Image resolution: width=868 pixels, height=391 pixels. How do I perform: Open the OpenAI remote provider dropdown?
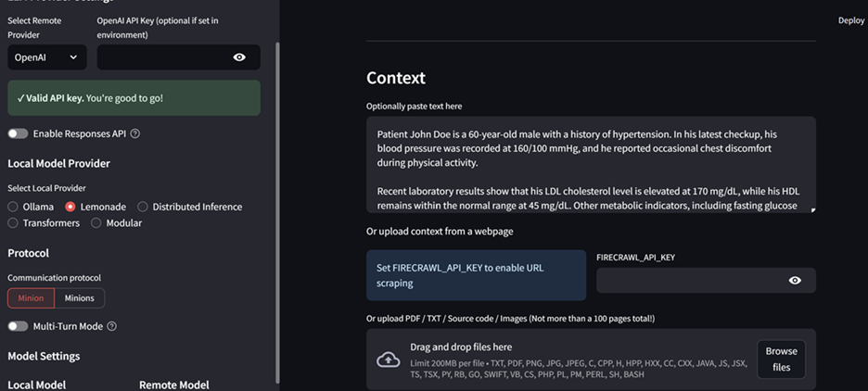point(47,57)
